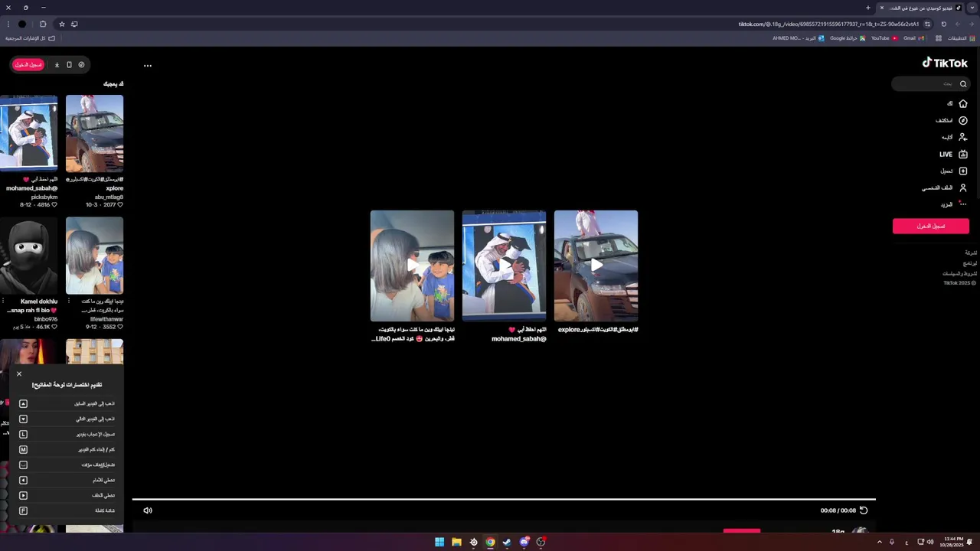The image size is (980, 551).
Task: Reload the page in browser toolbar
Action: coord(943,24)
